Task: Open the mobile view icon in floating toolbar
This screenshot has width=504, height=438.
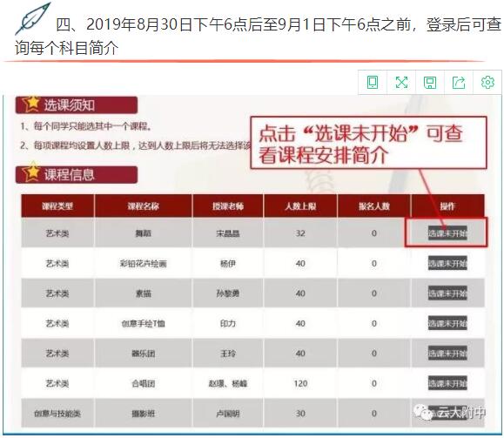Action: 373,83
